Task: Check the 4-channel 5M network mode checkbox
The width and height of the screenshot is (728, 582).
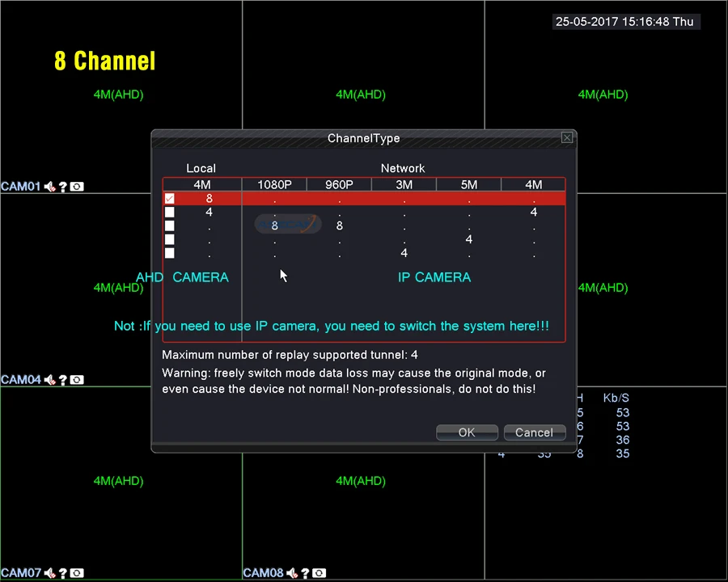Action: click(170, 239)
